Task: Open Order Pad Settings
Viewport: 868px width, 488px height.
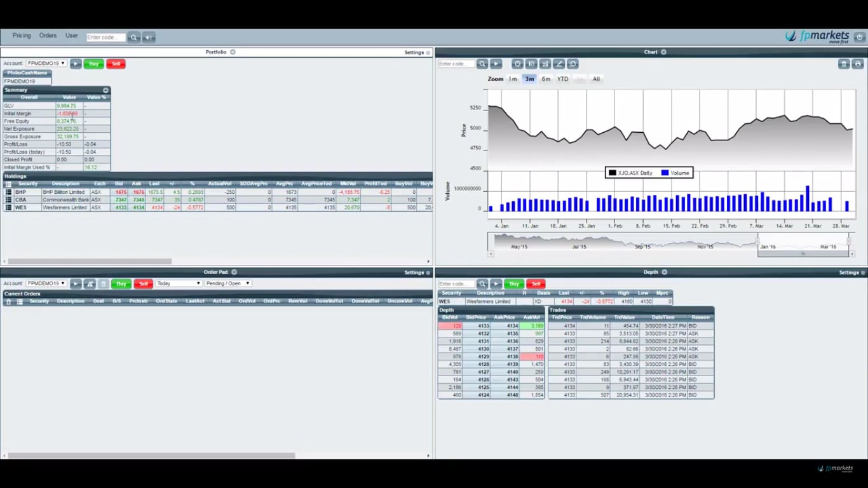Action: click(x=417, y=273)
